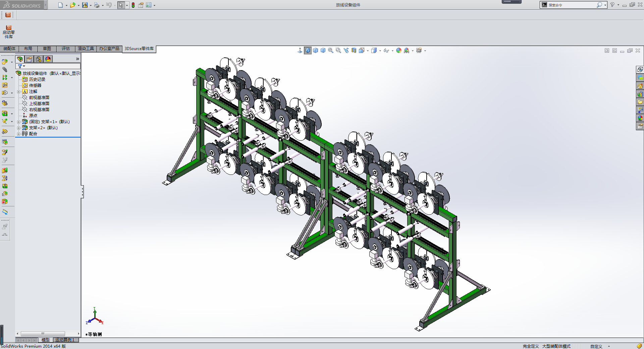Click Previous View icon

coord(346,50)
